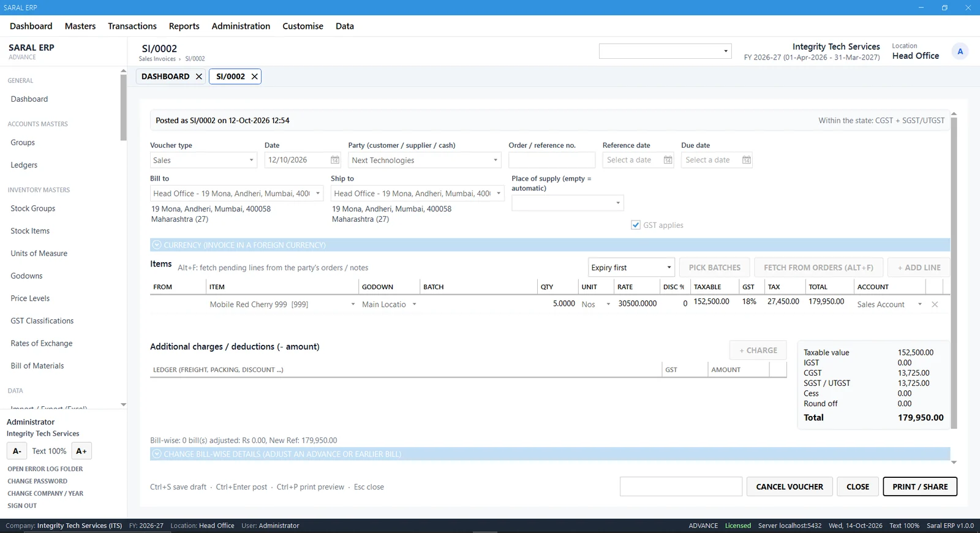
Task: Expand the Change Bill-wise Details section
Action: (550, 454)
